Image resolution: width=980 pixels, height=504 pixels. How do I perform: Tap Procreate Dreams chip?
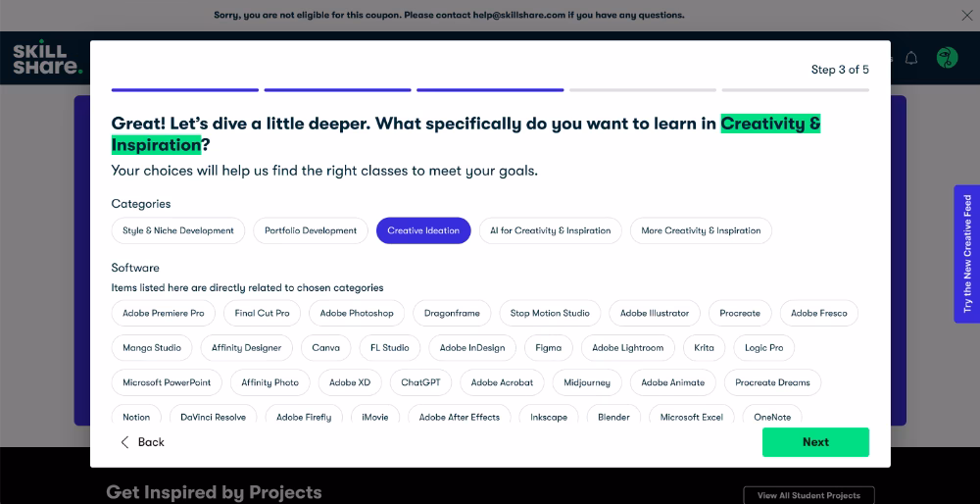click(x=772, y=382)
